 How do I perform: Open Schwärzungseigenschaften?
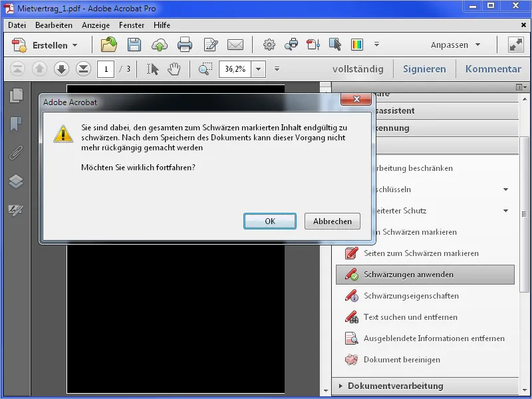[411, 296]
